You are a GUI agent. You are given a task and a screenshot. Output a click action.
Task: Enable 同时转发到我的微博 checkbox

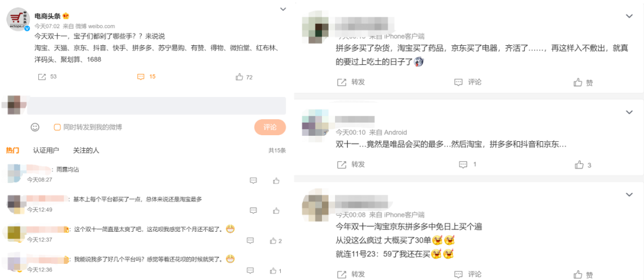tap(57, 127)
